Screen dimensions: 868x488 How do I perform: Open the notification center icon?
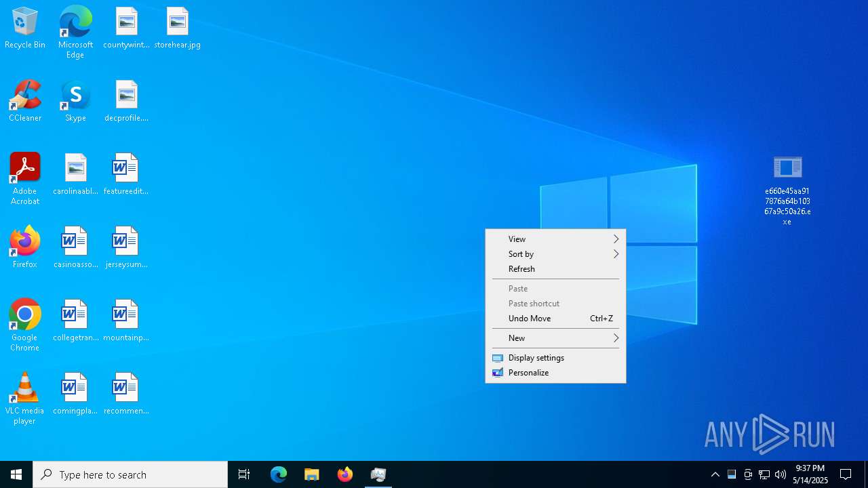(x=846, y=474)
